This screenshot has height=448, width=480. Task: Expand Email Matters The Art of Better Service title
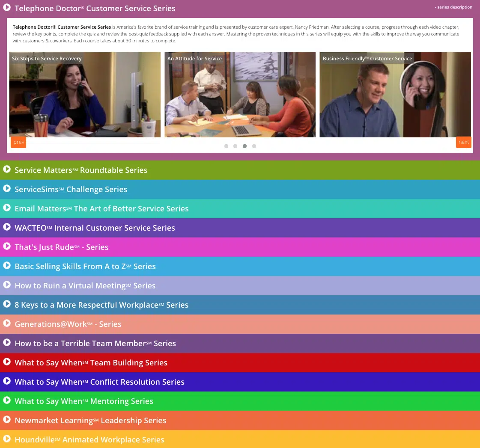[x=101, y=209]
